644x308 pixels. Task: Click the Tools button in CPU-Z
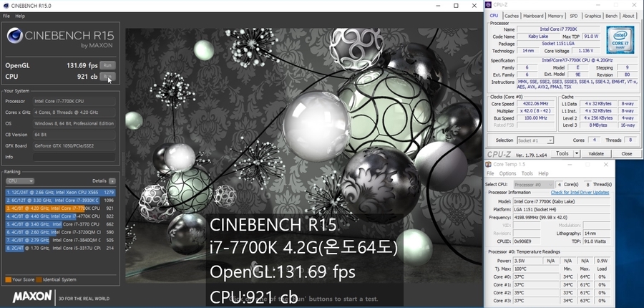(562, 153)
